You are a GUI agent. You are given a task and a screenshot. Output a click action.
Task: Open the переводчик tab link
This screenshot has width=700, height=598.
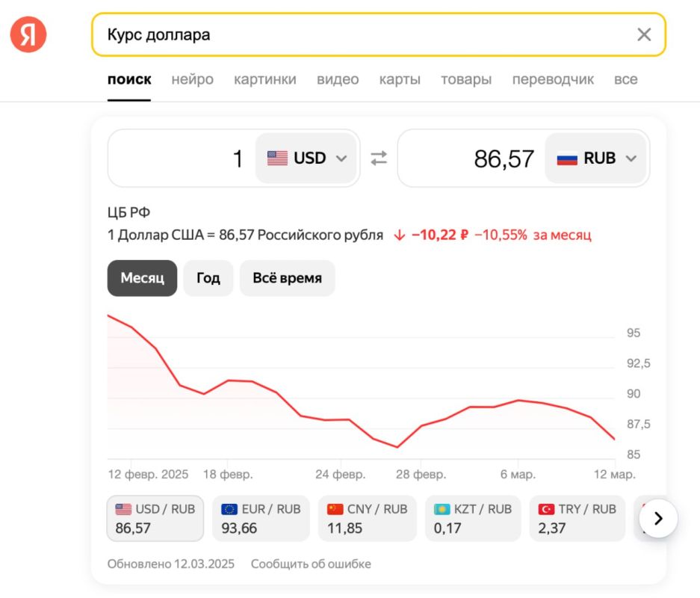[x=553, y=79]
